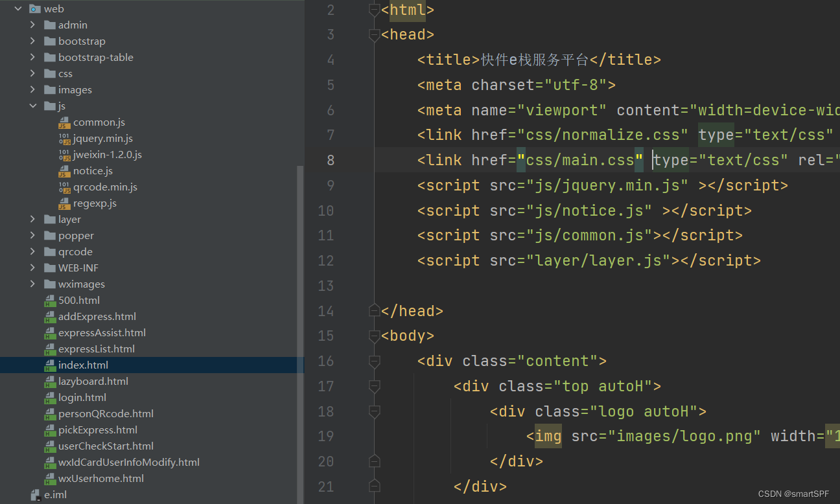This screenshot has height=504, width=840.
Task: Click the login.html file icon
Action: click(50, 398)
